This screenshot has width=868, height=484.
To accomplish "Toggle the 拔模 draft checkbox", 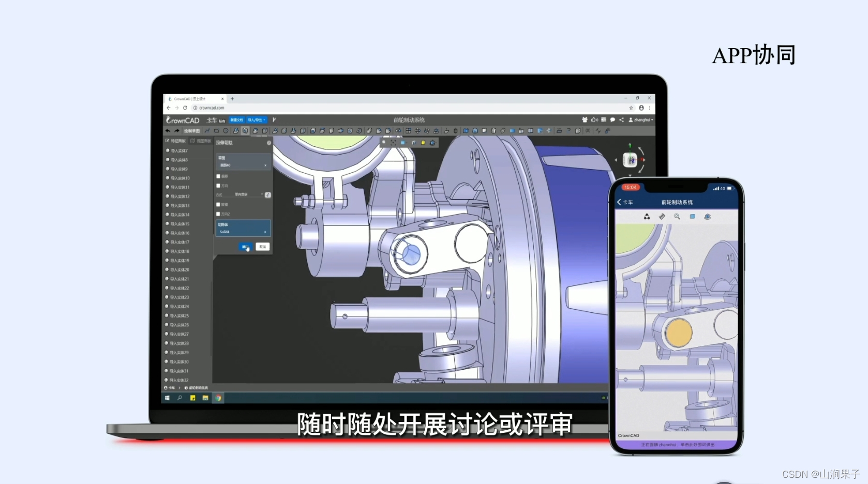I will click(x=218, y=205).
